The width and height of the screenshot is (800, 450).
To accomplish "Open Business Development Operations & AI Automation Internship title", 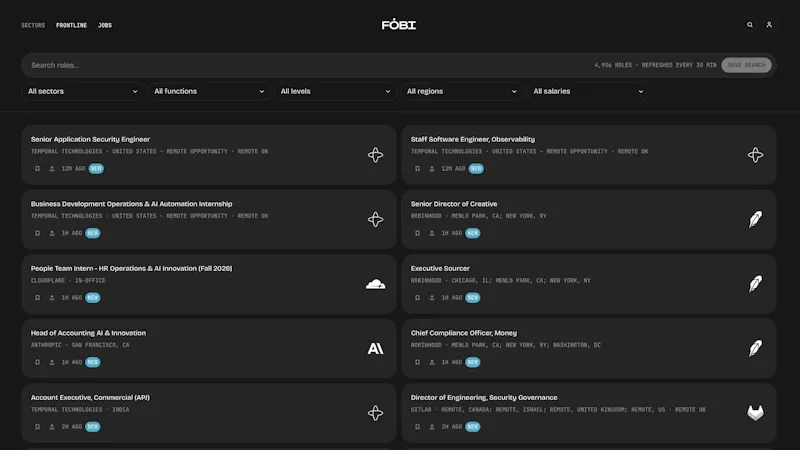I will click(131, 204).
